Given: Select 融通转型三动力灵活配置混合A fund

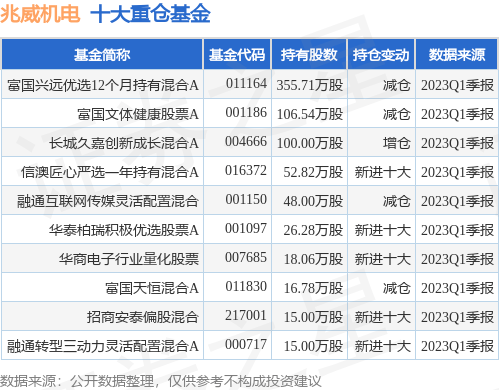Looking at the screenshot, I should tap(103, 346).
